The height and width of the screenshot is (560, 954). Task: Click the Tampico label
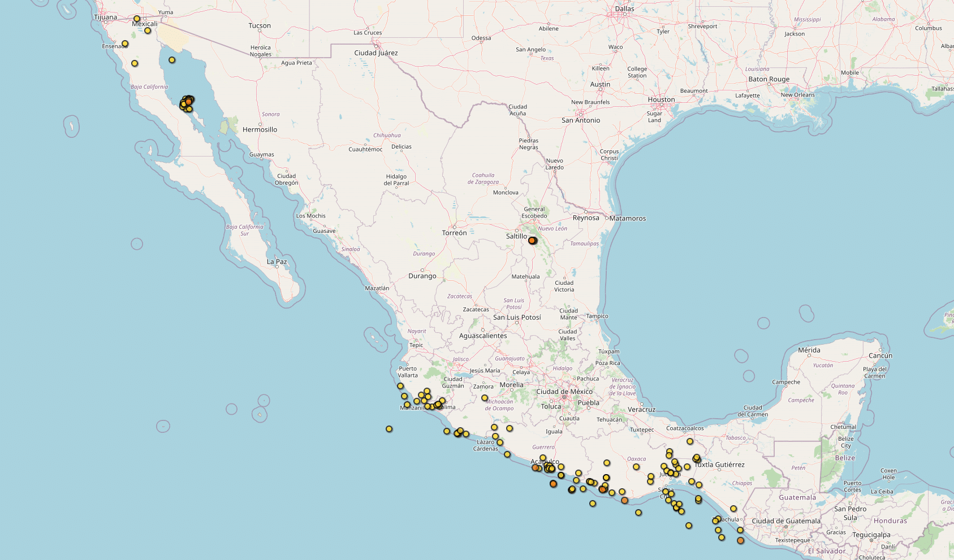point(597,316)
